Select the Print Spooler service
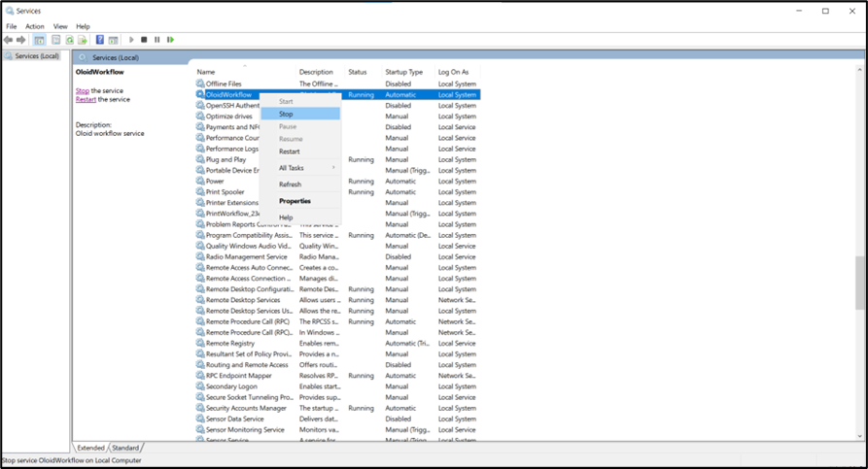The height and width of the screenshot is (469, 868). 337,192
